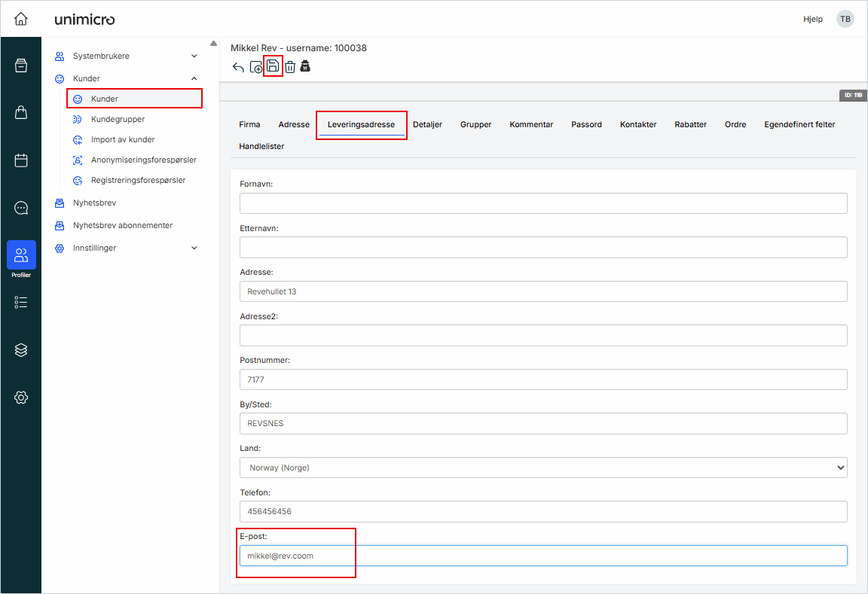Open the chat bubble sidebar icon

pyautogui.click(x=21, y=208)
